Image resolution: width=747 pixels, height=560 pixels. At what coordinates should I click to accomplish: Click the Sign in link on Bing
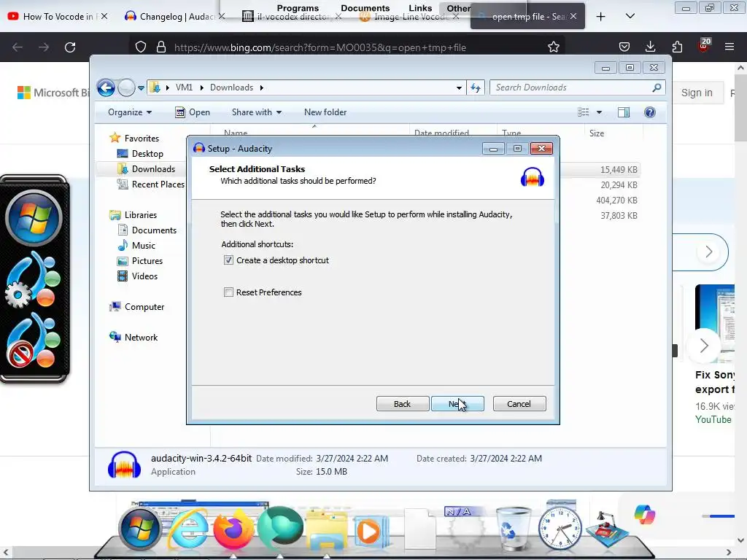(697, 93)
